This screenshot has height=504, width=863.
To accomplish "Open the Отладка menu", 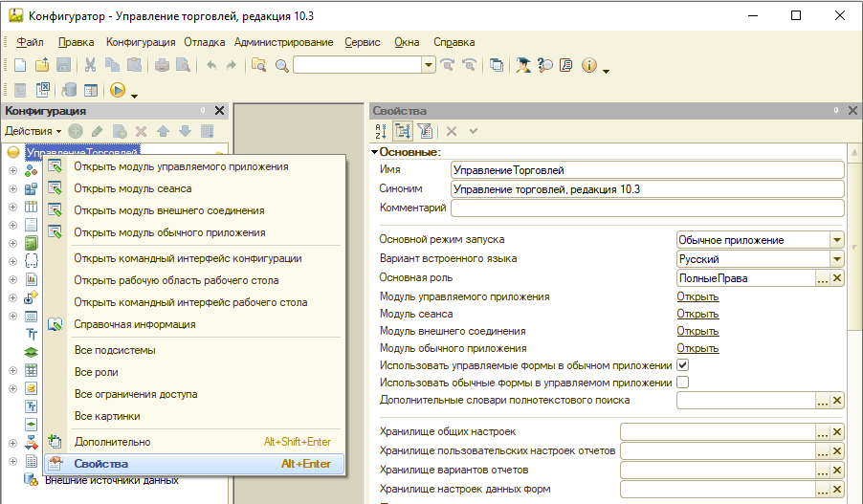I will point(204,42).
